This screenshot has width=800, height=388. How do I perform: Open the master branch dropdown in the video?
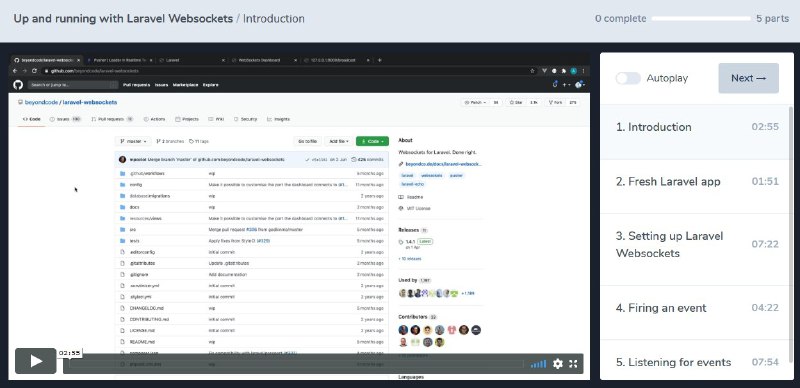tap(133, 141)
